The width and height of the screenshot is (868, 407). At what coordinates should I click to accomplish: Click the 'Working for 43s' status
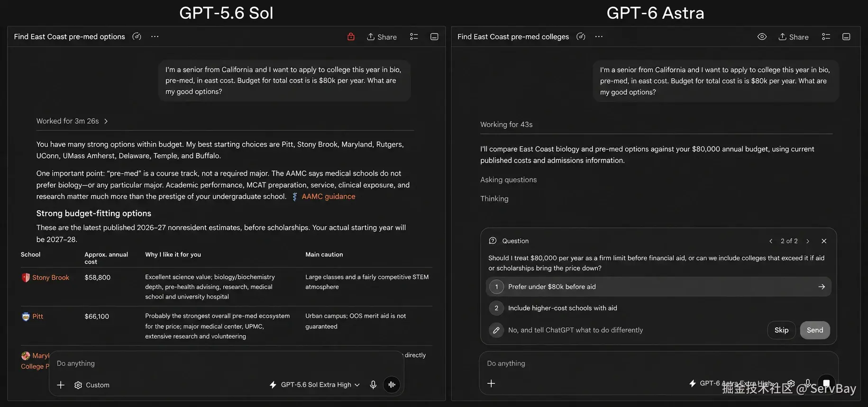506,125
